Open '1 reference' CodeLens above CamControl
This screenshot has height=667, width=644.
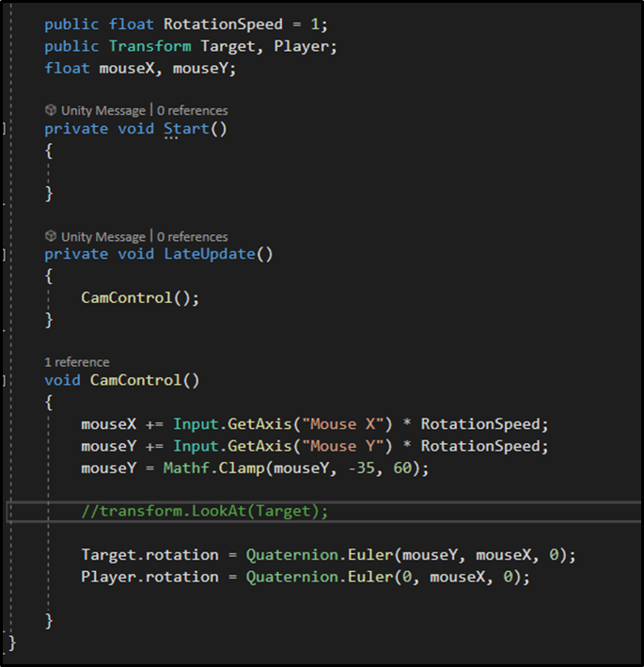coord(77,362)
